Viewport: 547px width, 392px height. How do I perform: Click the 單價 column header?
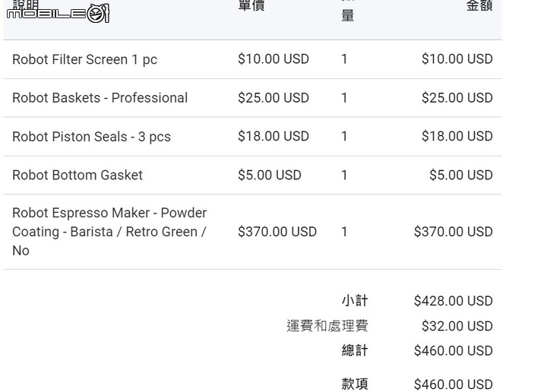(x=251, y=5)
